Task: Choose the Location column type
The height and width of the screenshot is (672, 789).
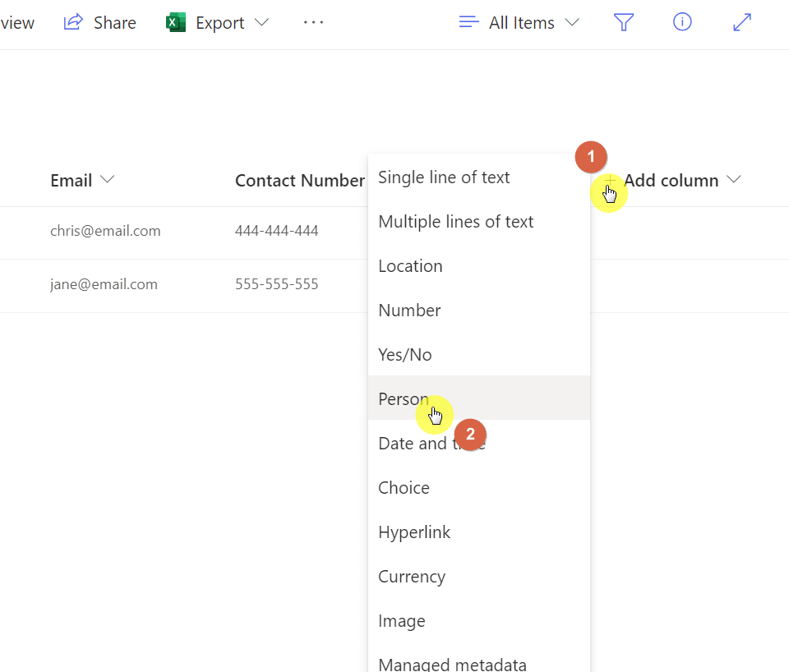Action: coord(479,266)
